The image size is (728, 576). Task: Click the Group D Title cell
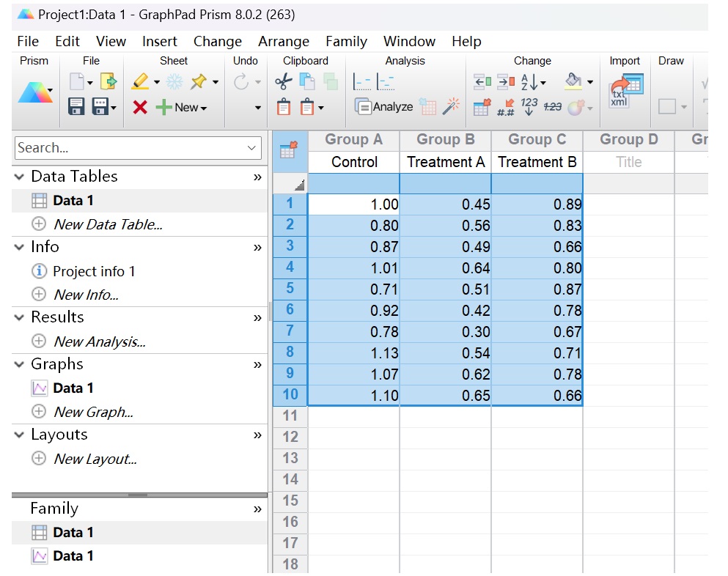(628, 162)
